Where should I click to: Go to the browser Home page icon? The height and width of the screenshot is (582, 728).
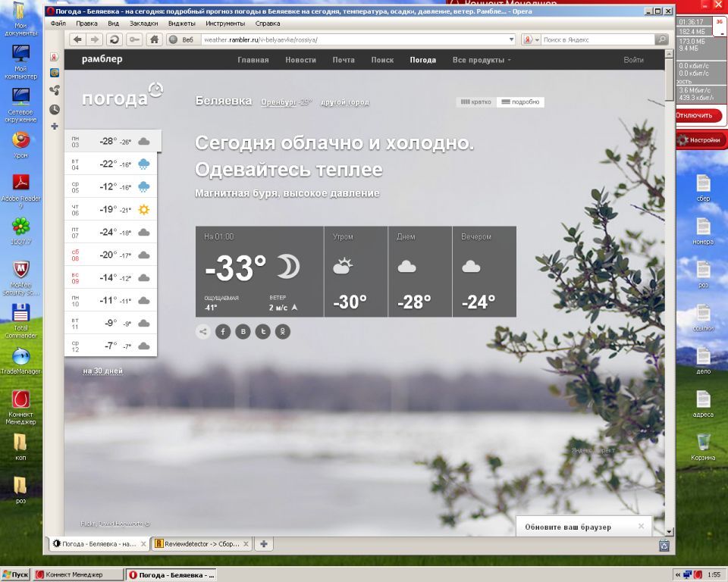[x=154, y=39]
